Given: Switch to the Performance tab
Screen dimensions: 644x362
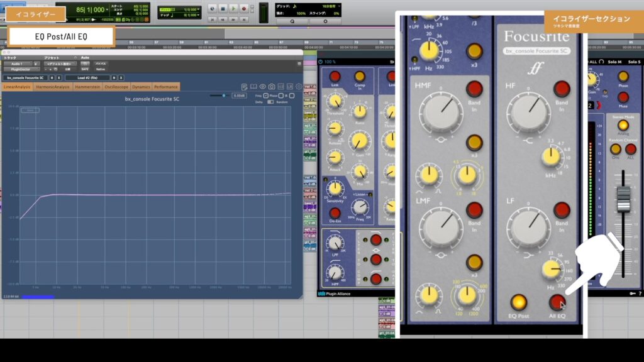Looking at the screenshot, I should [x=166, y=87].
